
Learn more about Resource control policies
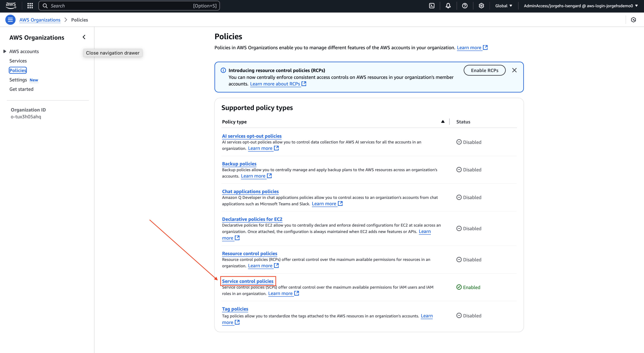[x=263, y=266]
